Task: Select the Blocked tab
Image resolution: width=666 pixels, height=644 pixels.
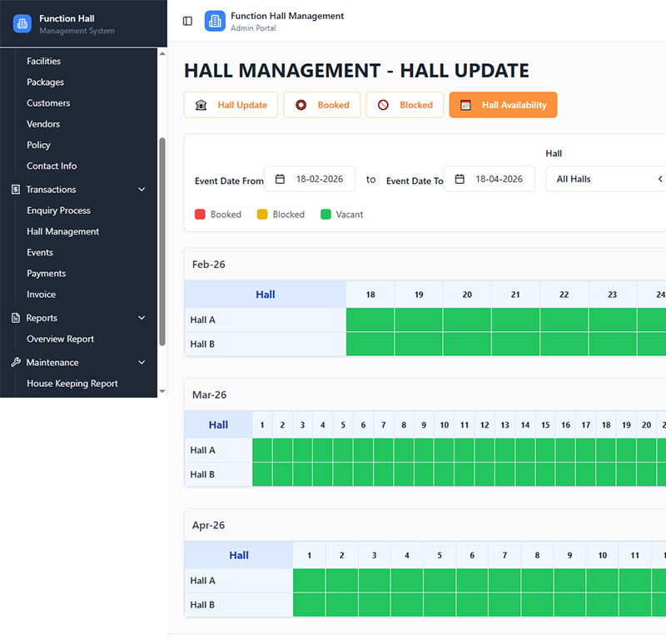Action: (405, 105)
